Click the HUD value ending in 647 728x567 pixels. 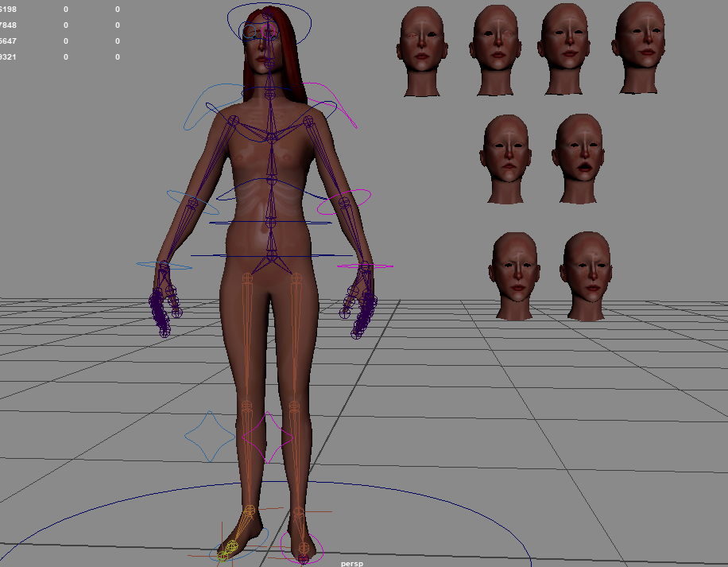[x=8, y=41]
